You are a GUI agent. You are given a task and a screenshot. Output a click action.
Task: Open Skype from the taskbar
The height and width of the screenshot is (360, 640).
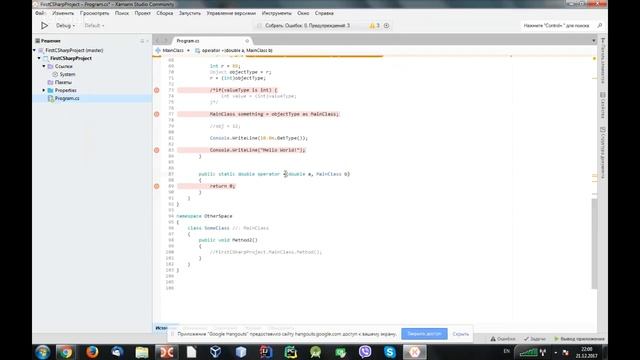390,352
